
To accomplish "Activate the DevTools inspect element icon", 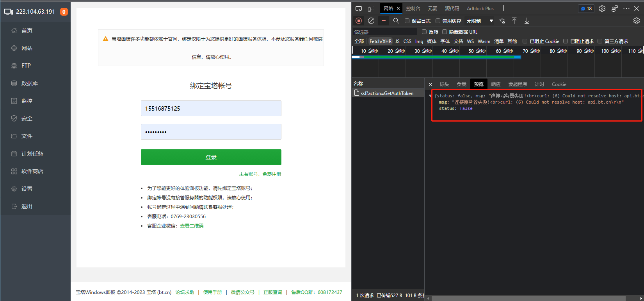I will [x=359, y=9].
